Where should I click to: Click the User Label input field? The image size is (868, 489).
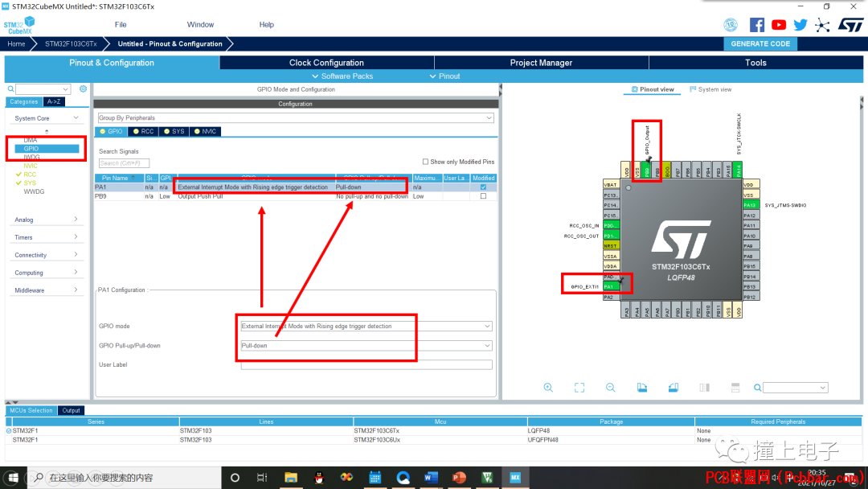click(x=366, y=364)
